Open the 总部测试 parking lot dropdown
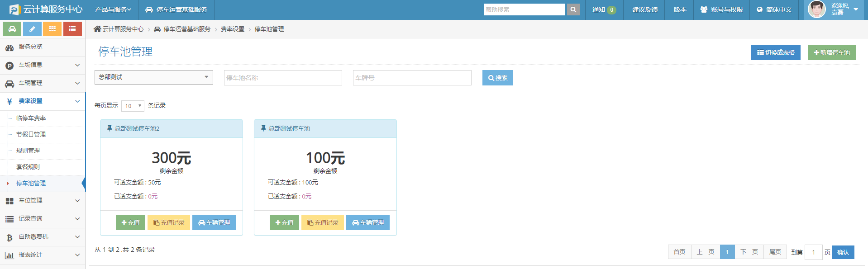Screen dimensions: 868x269 (153, 77)
